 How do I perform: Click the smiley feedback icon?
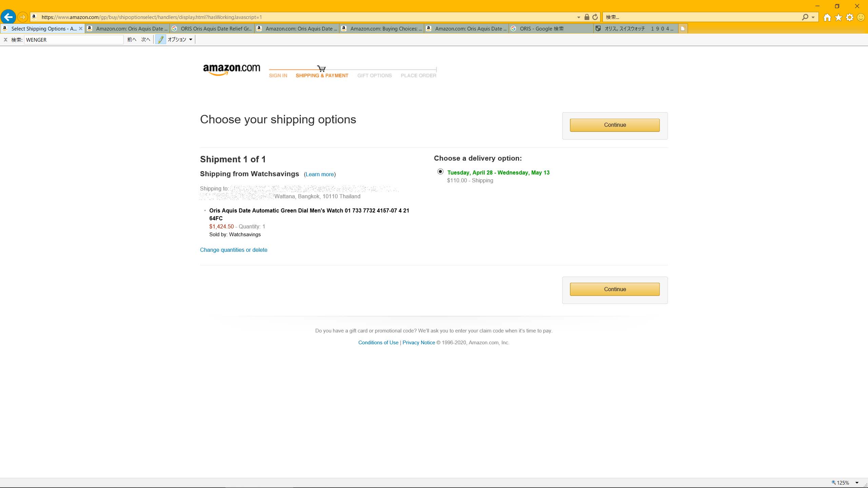tap(861, 17)
